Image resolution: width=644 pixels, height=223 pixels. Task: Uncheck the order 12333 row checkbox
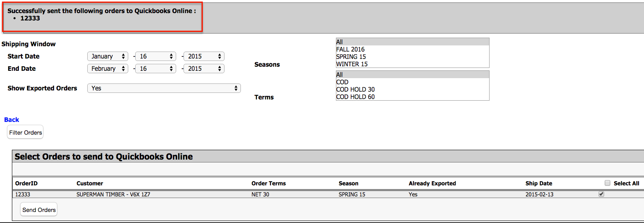point(601,194)
